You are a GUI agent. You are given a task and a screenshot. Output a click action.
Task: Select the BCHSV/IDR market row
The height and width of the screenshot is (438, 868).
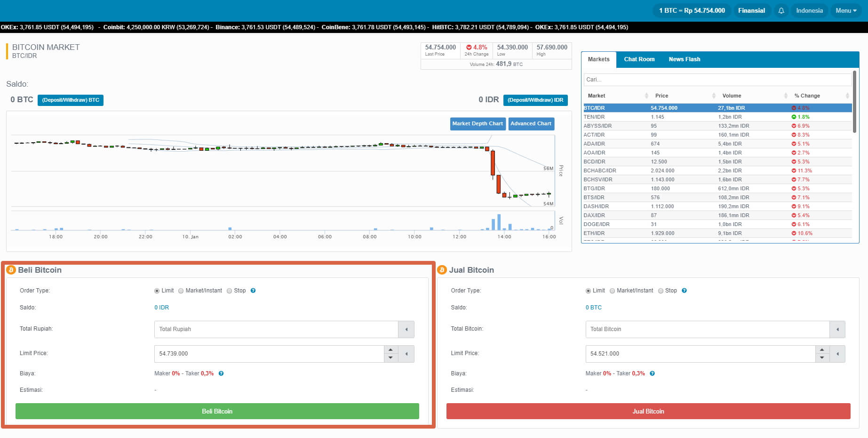click(x=717, y=179)
